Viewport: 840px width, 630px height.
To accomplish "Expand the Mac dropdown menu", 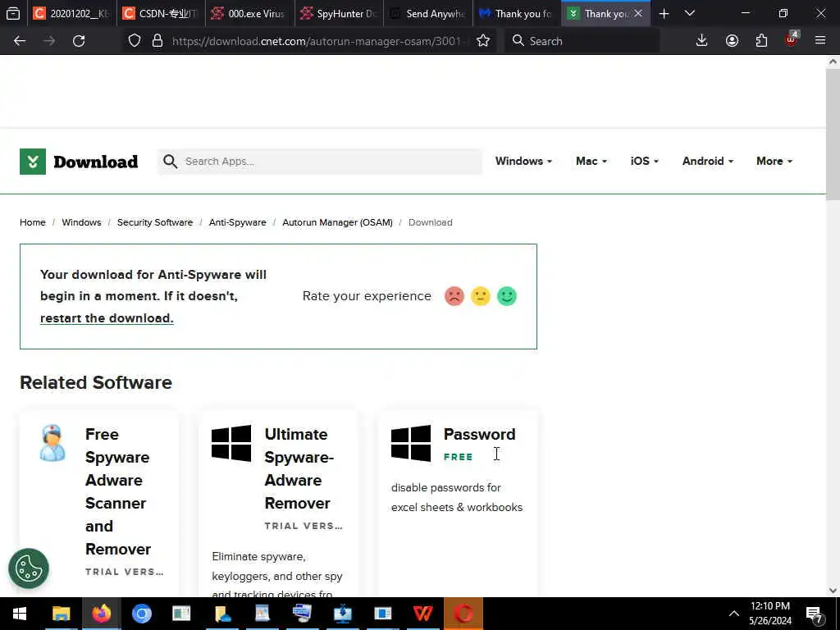I will click(591, 162).
